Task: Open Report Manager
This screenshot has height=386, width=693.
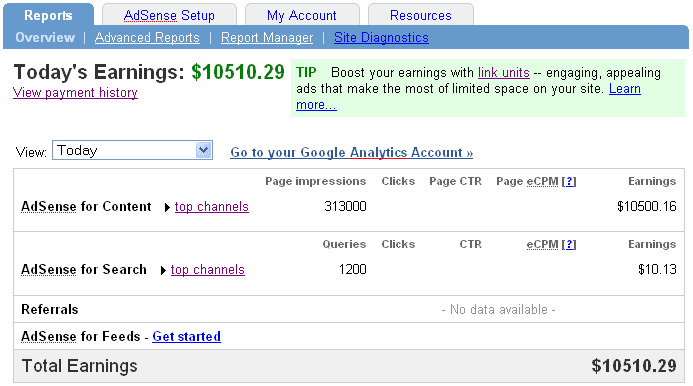Action: pyautogui.click(x=267, y=38)
